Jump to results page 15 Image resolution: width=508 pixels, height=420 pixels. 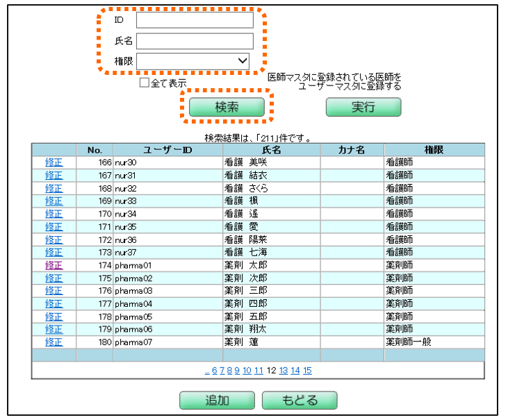point(307,371)
